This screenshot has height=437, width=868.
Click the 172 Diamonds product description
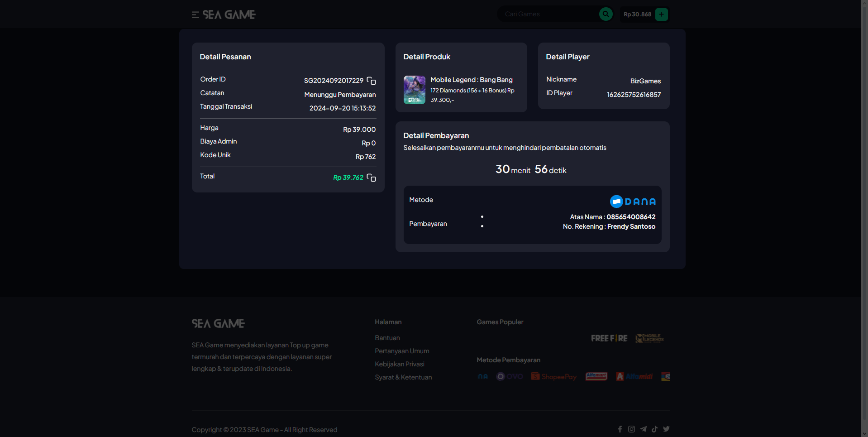(x=472, y=95)
